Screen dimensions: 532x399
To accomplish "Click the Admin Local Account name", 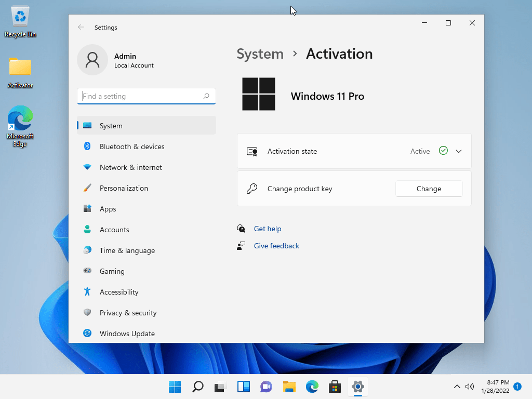I will pos(134,60).
